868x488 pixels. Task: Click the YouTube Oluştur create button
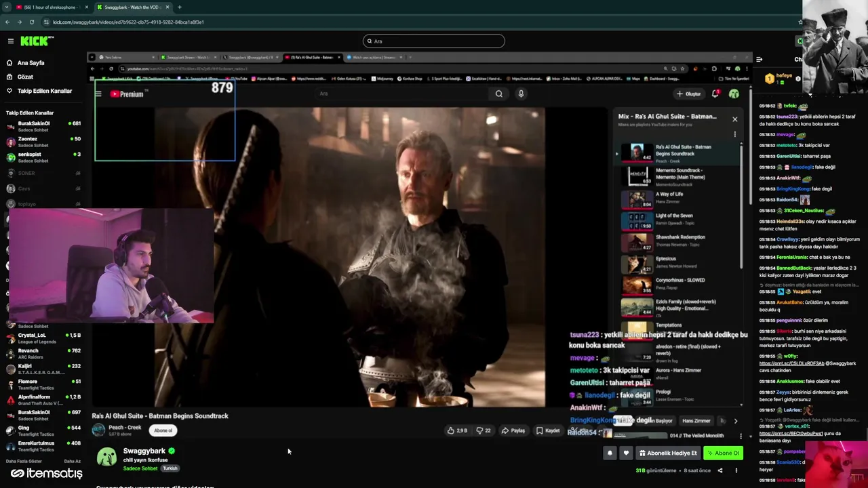click(689, 94)
